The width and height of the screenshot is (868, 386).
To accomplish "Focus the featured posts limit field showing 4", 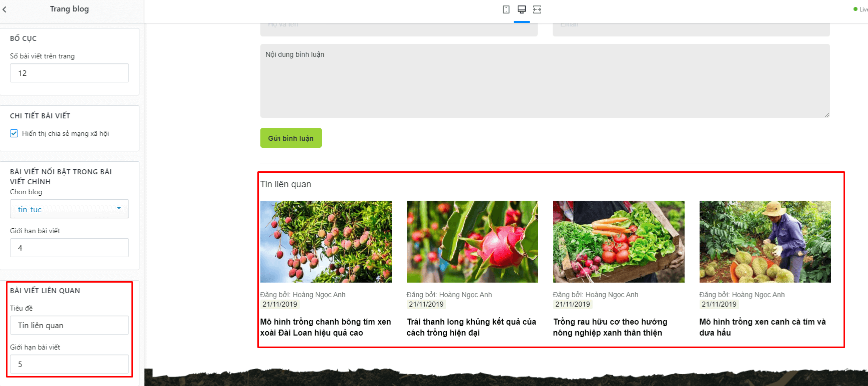I will pos(69,248).
